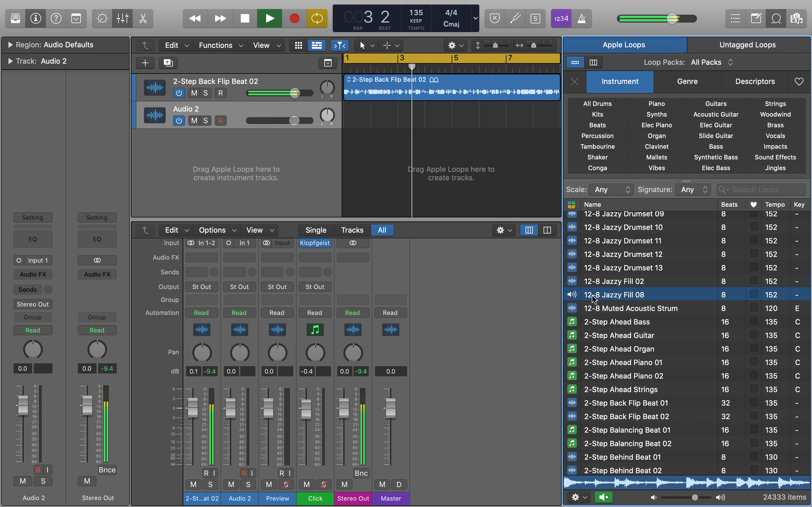Open the Mixers toolbar button
The image size is (812, 507).
point(122,18)
